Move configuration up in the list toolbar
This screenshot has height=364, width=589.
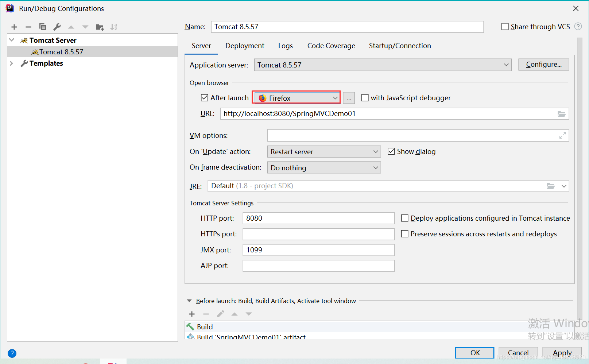[71, 27]
